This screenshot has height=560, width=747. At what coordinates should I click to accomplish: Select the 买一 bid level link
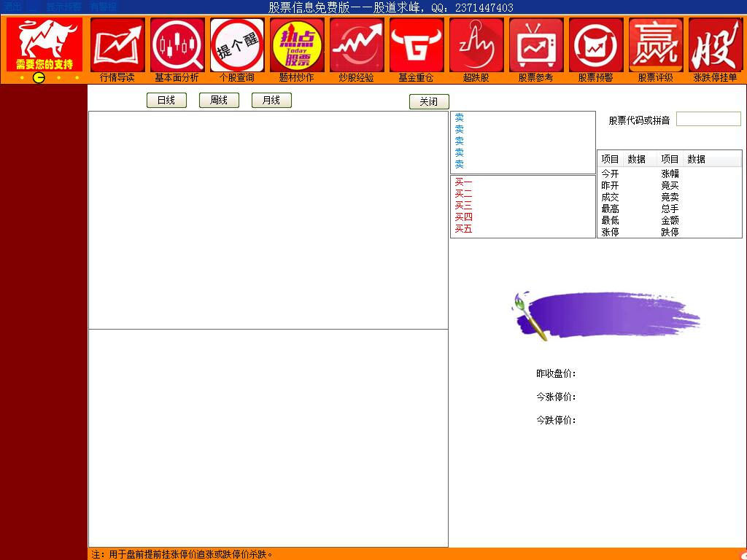pyautogui.click(x=464, y=182)
